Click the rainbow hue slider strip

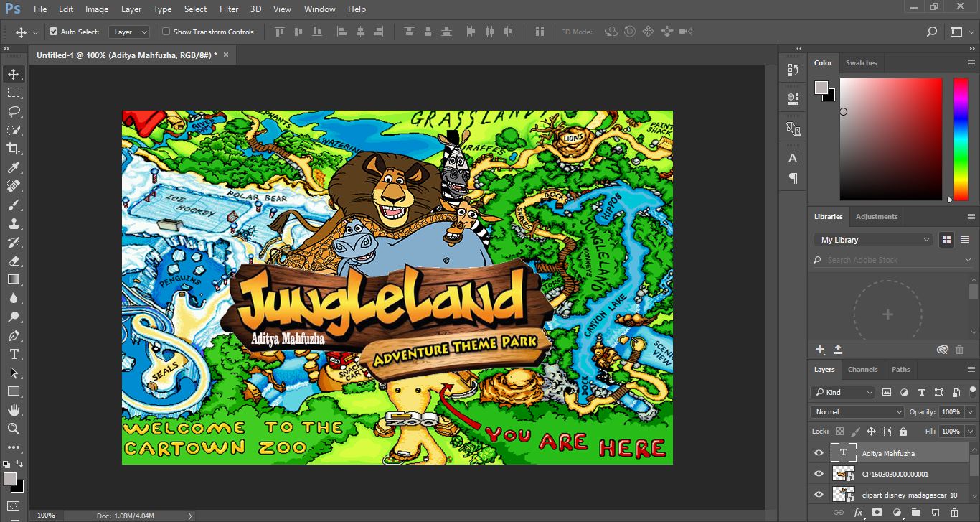click(x=961, y=139)
